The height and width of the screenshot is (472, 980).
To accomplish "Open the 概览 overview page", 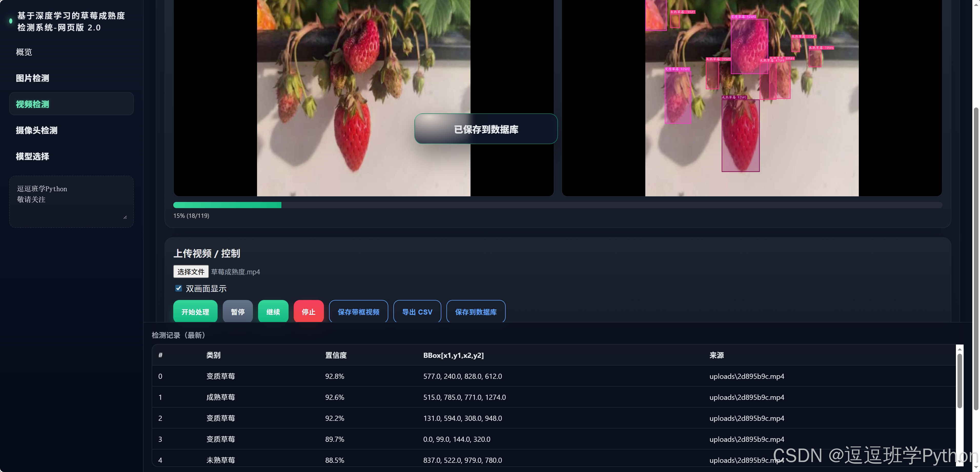I will coord(24,52).
